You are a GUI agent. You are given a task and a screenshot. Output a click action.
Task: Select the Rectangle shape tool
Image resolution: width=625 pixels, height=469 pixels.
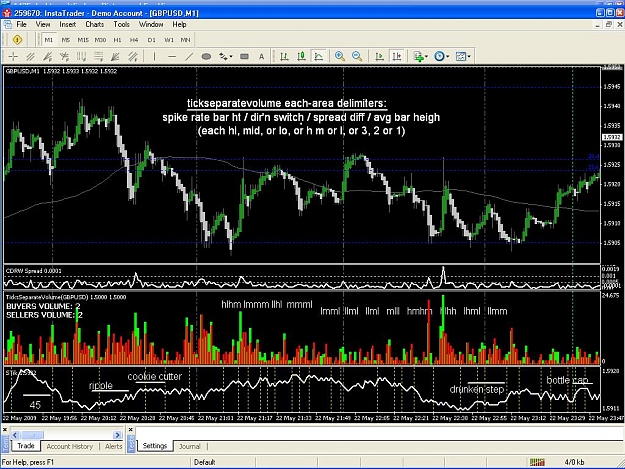244,57
